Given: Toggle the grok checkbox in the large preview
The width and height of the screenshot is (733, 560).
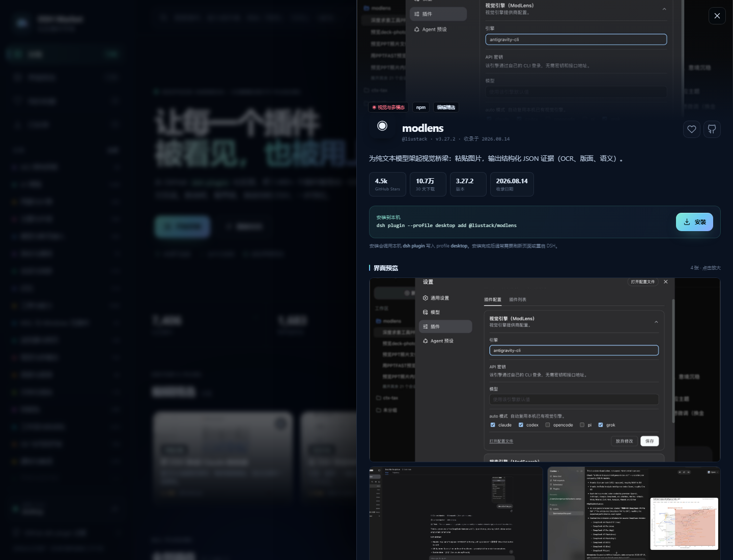Looking at the screenshot, I should tap(601, 425).
